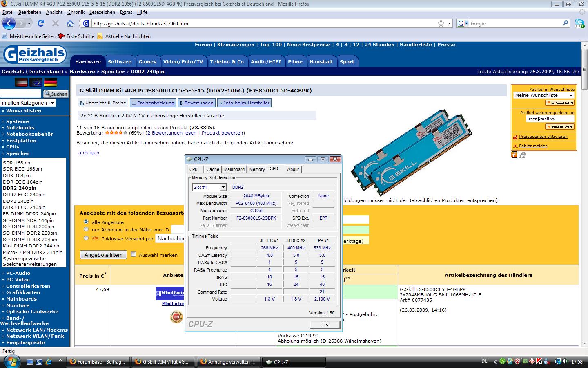Screen dimensions: 588x368
Task: Click the recommend email input field
Action: 550,119
